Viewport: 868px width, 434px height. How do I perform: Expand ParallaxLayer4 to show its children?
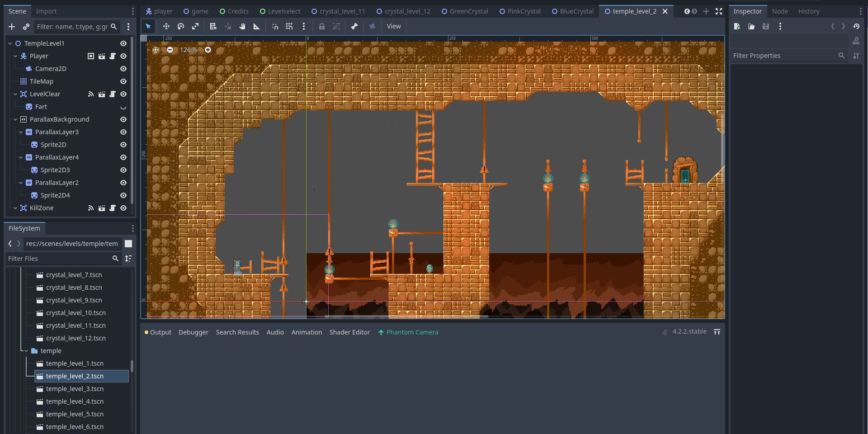click(21, 157)
